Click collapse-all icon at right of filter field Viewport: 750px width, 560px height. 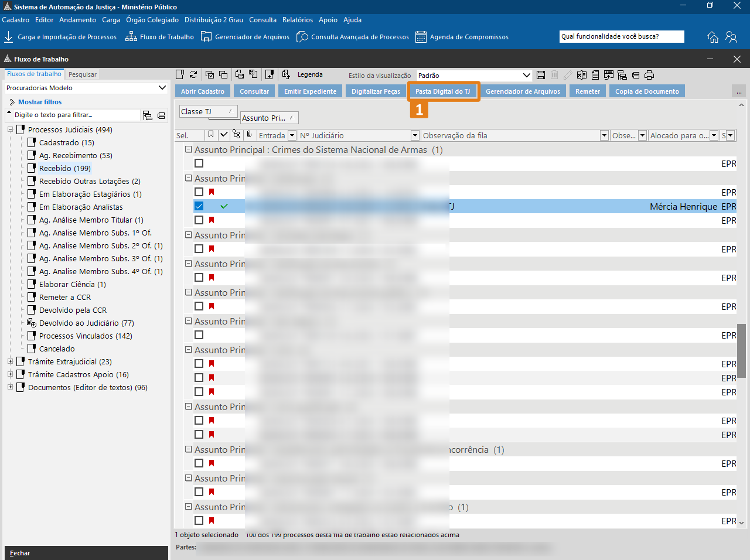tap(161, 115)
